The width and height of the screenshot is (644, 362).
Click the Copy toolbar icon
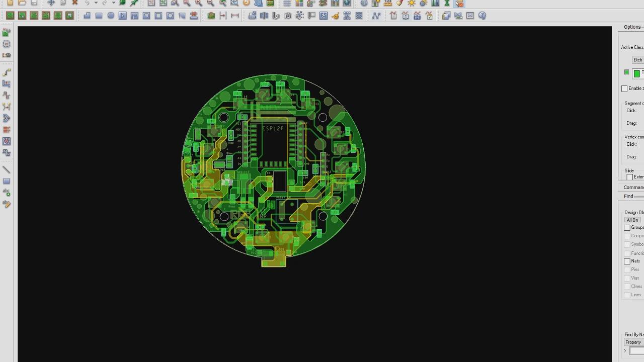pyautogui.click(x=63, y=3)
